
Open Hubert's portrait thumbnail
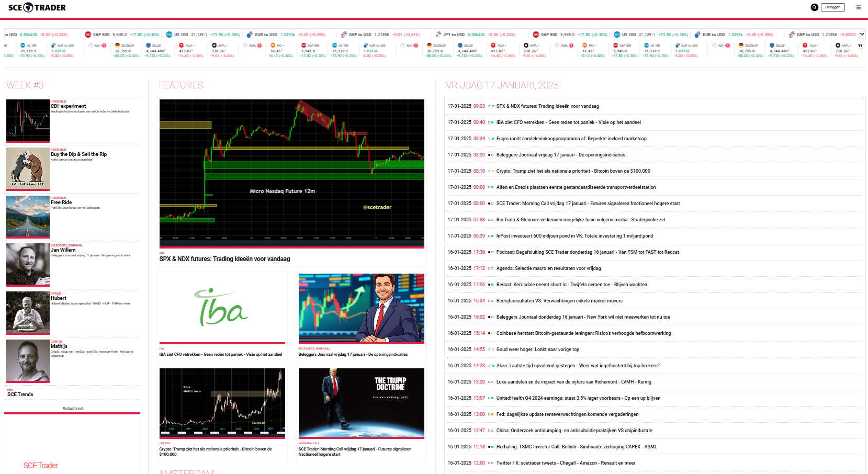tap(28, 312)
